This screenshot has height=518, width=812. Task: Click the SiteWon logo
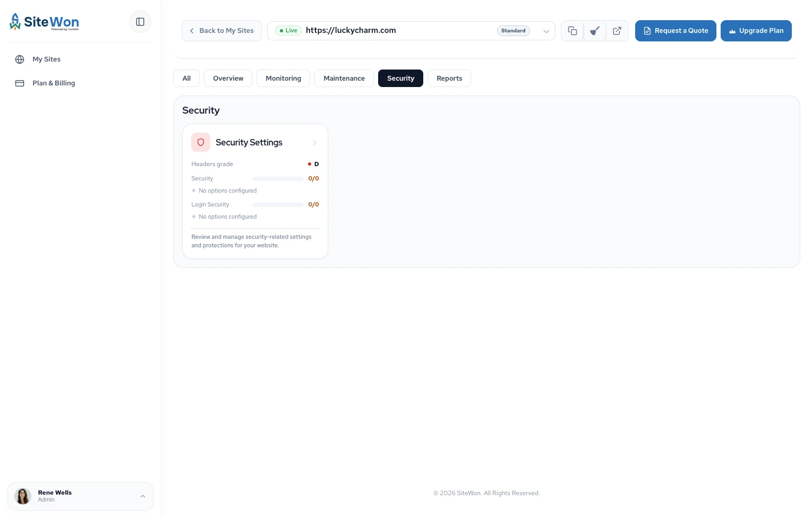44,22
